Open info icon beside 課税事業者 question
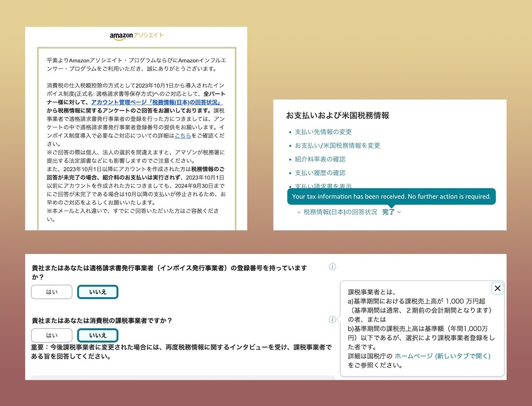Viewport: 532px width, 406px height. click(332, 319)
